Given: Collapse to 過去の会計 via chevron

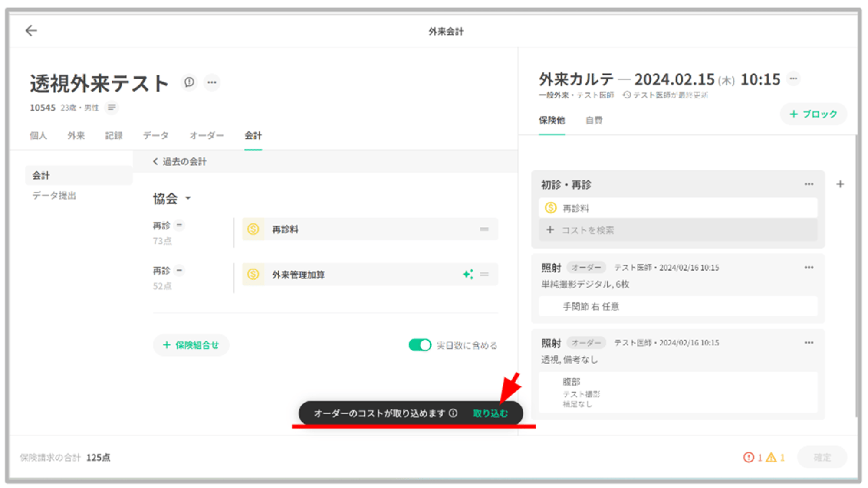Looking at the screenshot, I should pos(155,161).
